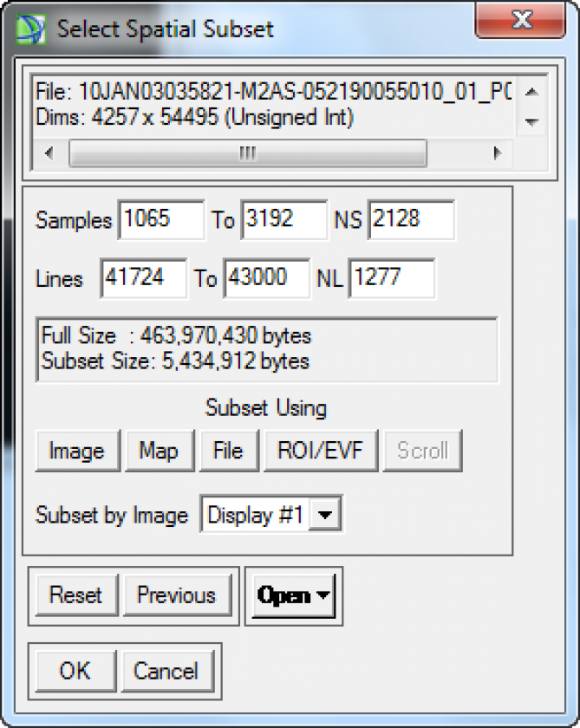The height and width of the screenshot is (728, 580).
Task: Confirm the subset with OK
Action: pos(75,671)
